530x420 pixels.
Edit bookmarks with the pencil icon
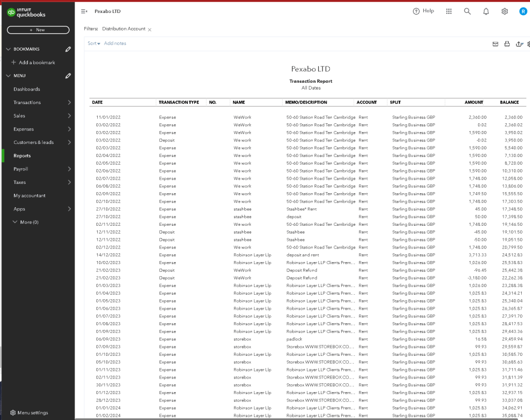point(68,49)
